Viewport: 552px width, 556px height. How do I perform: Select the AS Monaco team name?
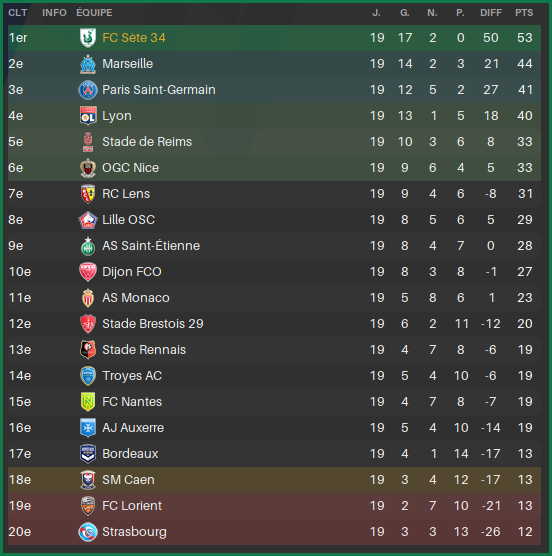click(136, 298)
